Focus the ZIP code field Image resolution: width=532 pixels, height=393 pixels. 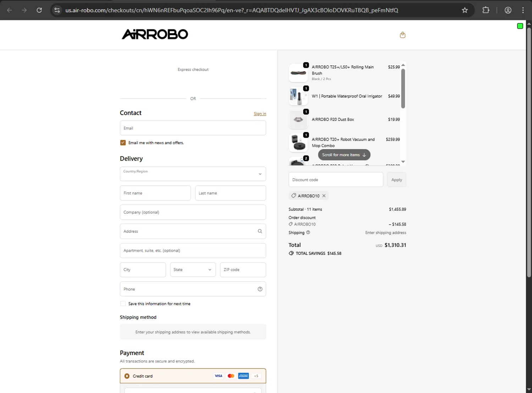pos(243,270)
